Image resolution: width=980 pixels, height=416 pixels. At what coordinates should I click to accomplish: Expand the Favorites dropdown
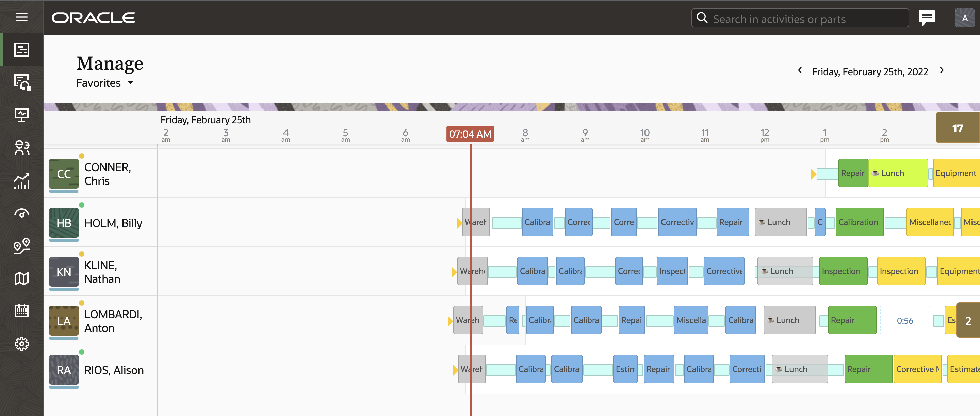[105, 83]
